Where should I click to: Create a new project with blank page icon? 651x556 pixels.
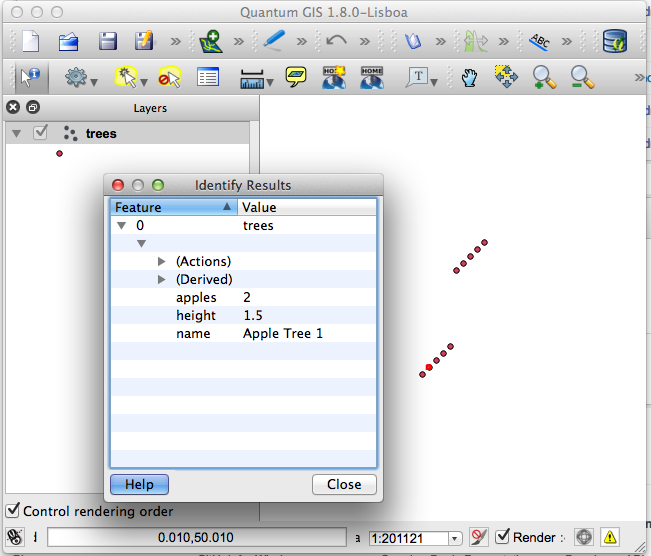[30, 41]
